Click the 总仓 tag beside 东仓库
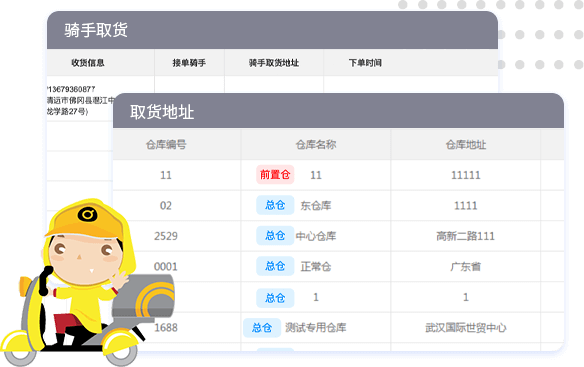The height and width of the screenshot is (367, 584). pos(275,205)
